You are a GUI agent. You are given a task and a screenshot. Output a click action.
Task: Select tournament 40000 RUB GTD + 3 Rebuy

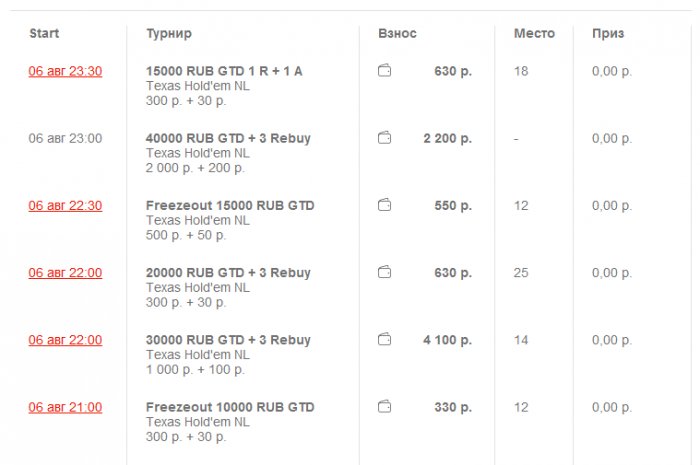click(228, 138)
